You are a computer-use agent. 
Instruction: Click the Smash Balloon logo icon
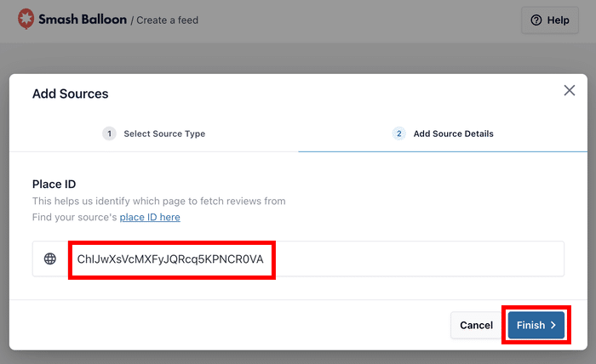pos(26,19)
